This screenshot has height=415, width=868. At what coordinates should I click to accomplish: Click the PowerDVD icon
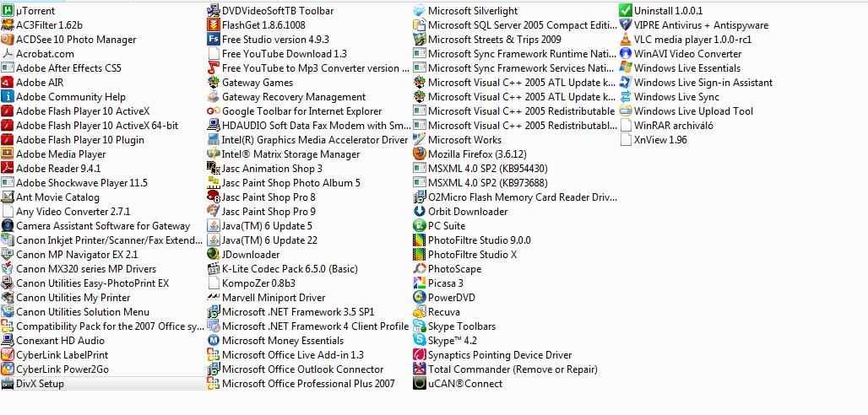coord(419,298)
